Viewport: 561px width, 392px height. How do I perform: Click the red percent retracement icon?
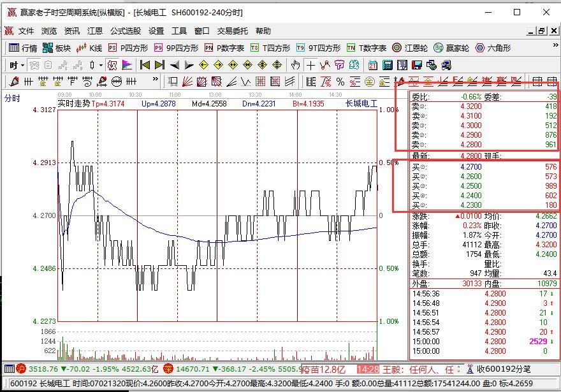click(326, 82)
